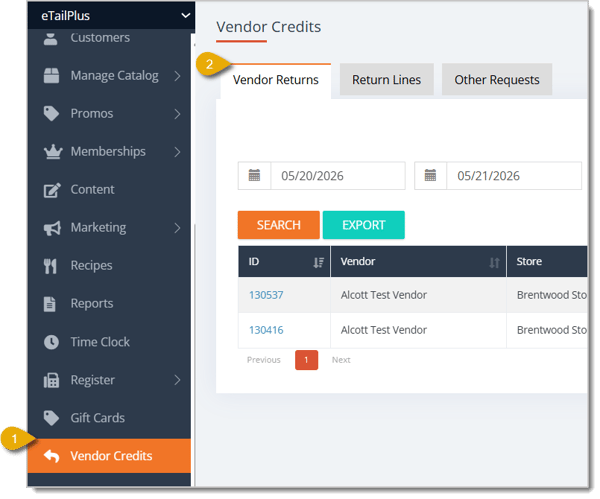Screen dimensions: 600x499
Task: Expand the Manage Catalog submenu arrow
Action: pyautogui.click(x=177, y=76)
